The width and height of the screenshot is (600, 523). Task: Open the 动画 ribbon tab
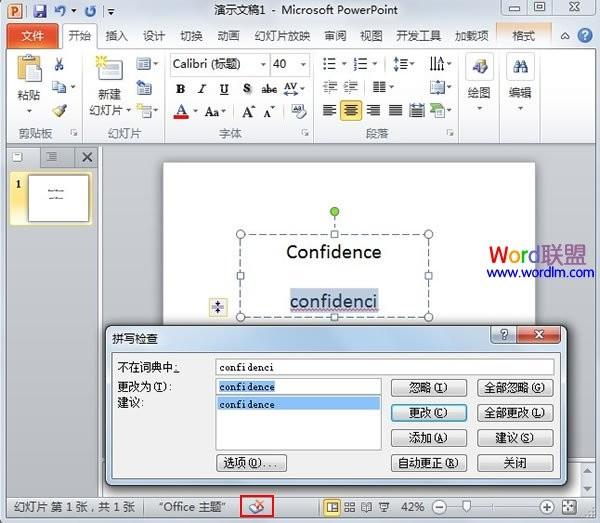coord(228,36)
